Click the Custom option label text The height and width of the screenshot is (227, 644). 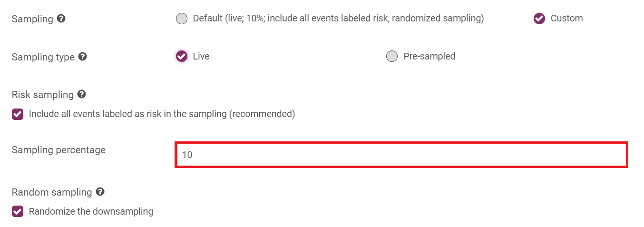pos(566,19)
